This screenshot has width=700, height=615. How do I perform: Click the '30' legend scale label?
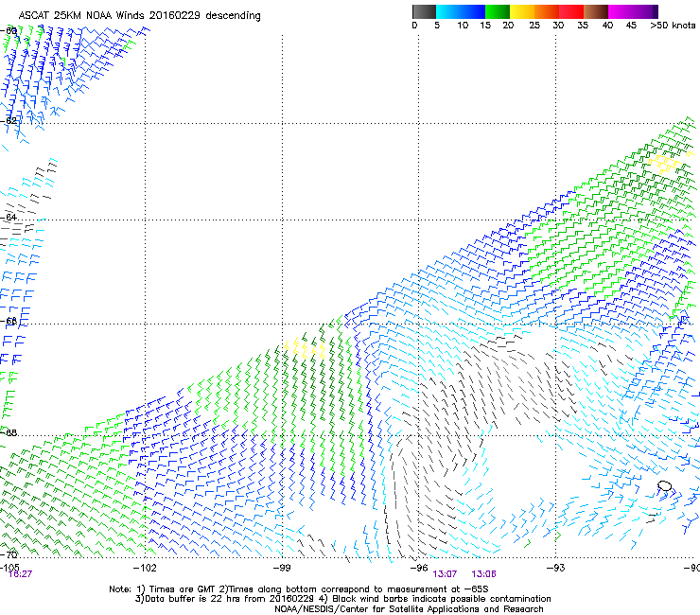tap(558, 26)
